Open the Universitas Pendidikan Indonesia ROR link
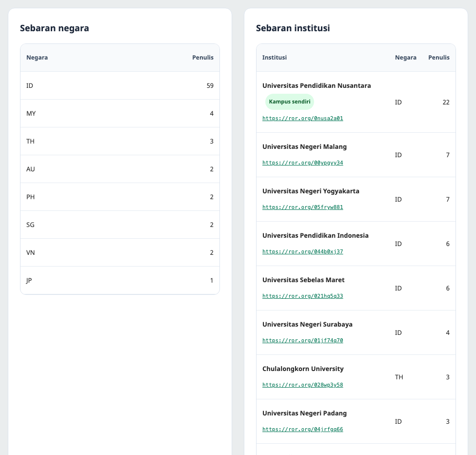Viewport: 476px width, 455px height. coord(303,251)
